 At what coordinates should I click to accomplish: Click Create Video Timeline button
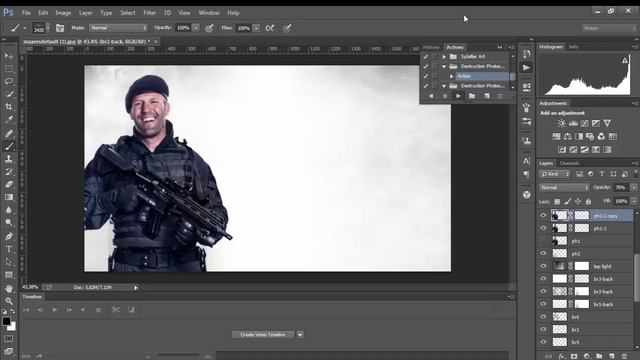(263, 335)
